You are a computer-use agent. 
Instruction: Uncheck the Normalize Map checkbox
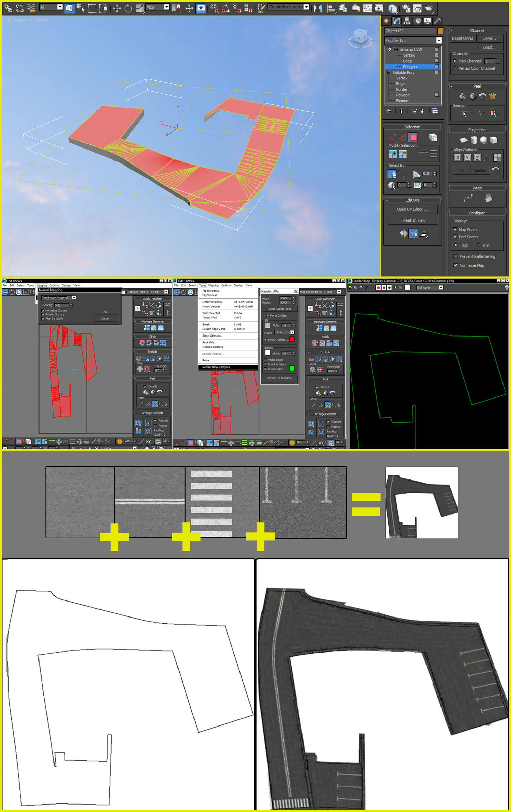455,265
